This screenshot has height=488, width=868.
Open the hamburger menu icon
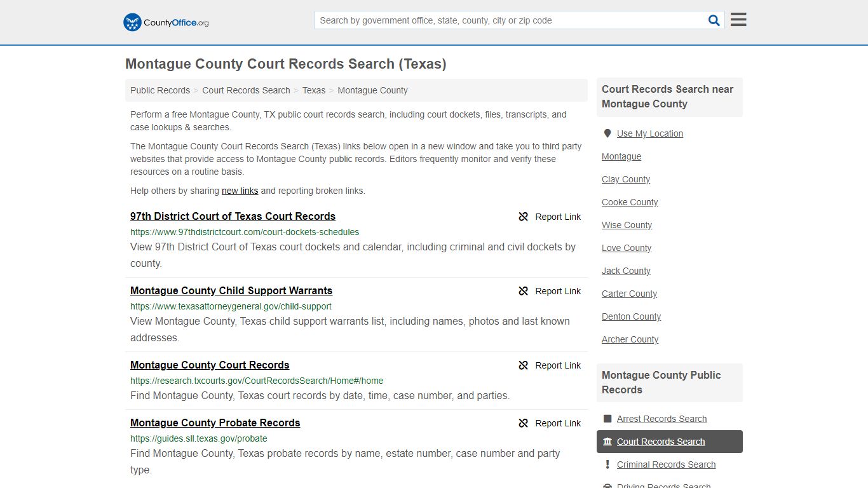tap(738, 20)
